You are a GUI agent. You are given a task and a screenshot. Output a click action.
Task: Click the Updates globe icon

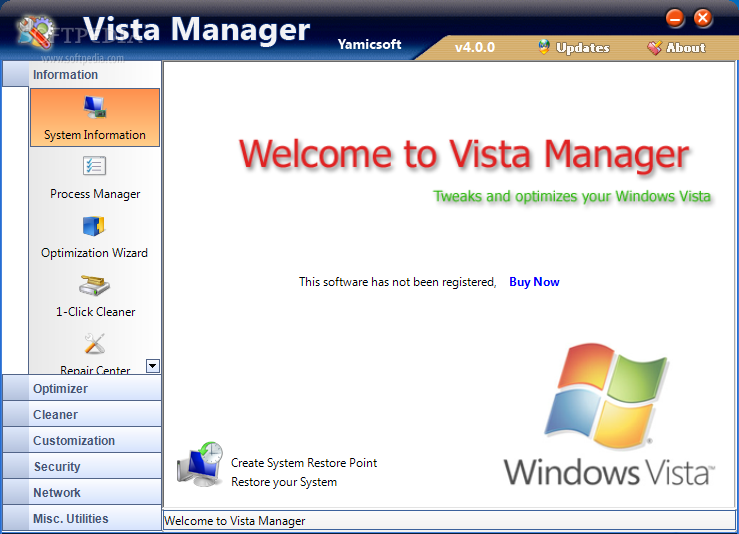tap(544, 47)
